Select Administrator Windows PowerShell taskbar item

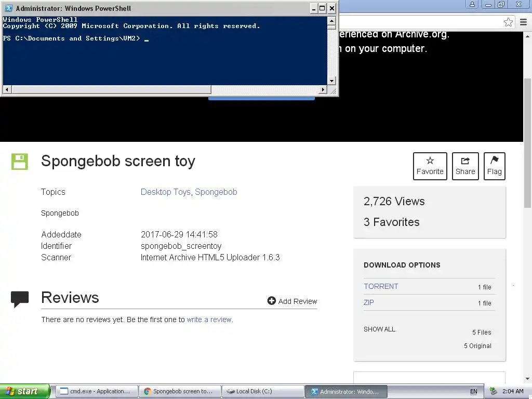pos(346,391)
